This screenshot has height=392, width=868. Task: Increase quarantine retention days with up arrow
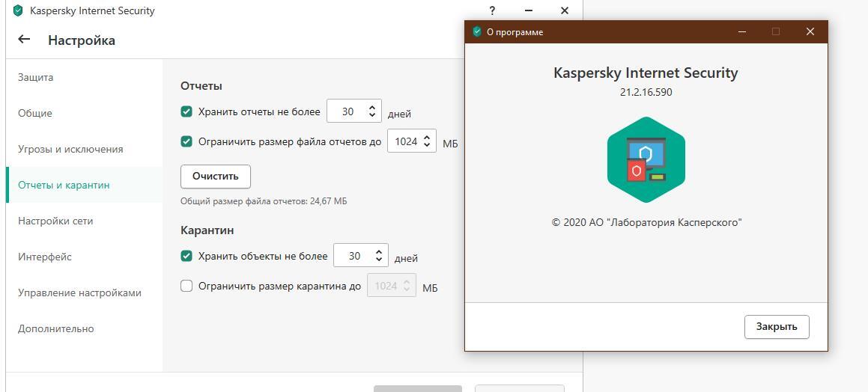pyautogui.click(x=379, y=251)
